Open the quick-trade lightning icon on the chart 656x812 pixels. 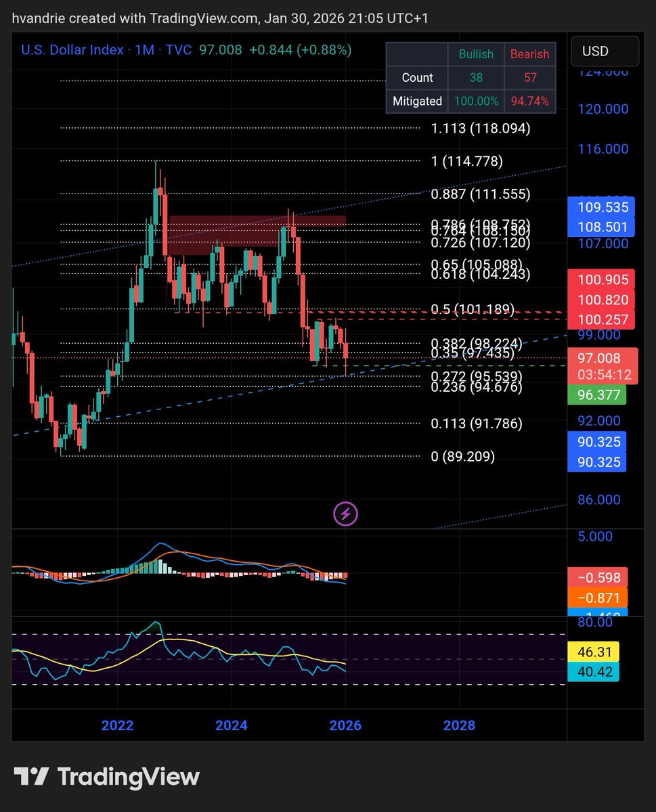tap(346, 513)
